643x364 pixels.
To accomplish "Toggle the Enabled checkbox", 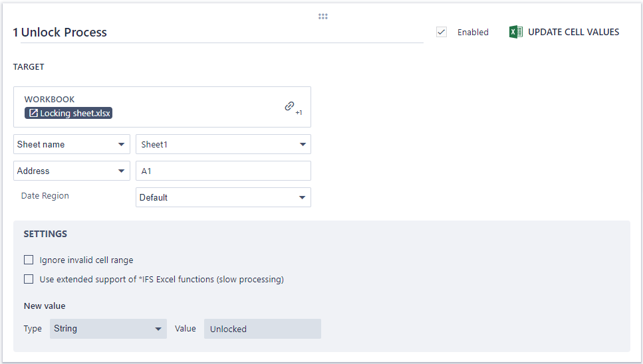I will pos(442,32).
